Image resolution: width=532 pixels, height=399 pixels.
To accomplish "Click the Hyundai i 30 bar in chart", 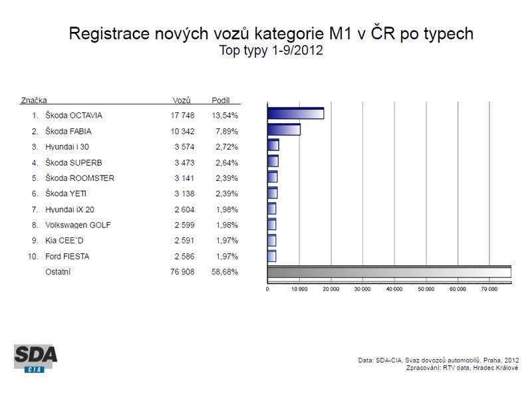I will tap(273, 145).
